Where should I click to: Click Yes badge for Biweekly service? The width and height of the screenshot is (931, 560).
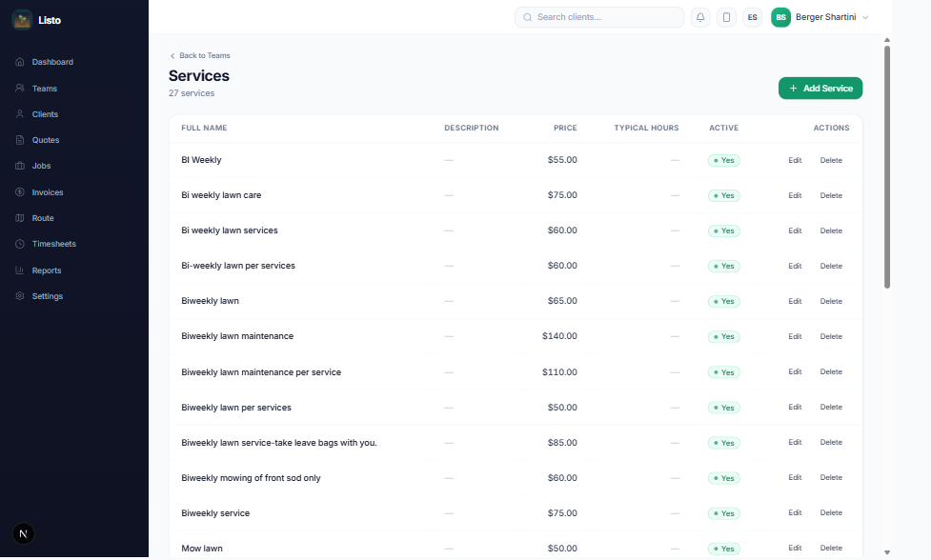(724, 513)
